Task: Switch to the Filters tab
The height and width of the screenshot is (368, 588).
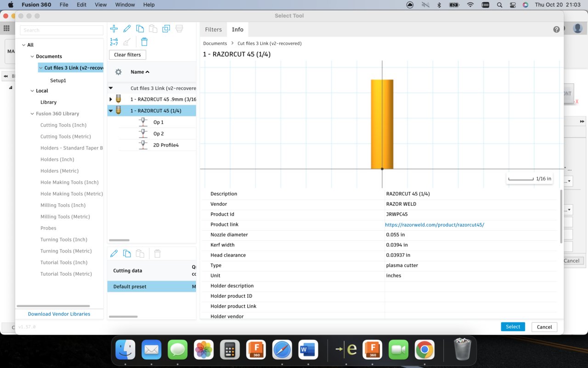Action: [213, 29]
